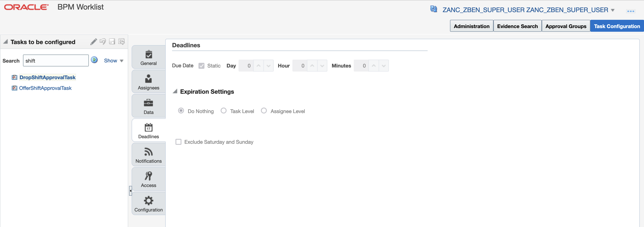
Task: Open the Assignees tab
Action: coord(148,82)
